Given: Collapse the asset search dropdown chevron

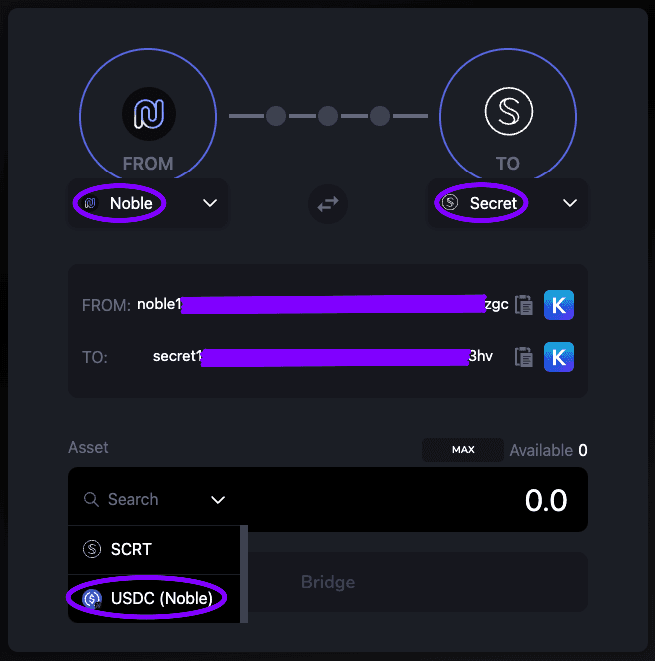Looking at the screenshot, I should [x=218, y=499].
